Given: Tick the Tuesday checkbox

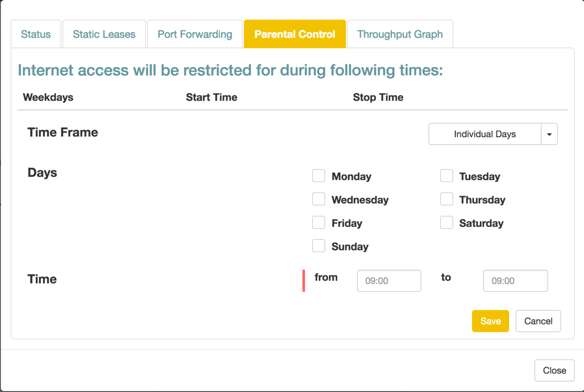Looking at the screenshot, I should click(x=446, y=176).
